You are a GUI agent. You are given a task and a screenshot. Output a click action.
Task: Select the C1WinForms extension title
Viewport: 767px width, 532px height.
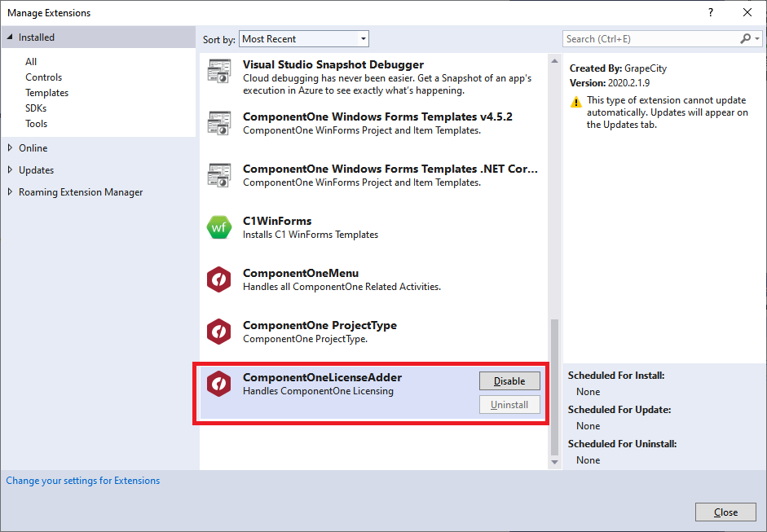277,221
